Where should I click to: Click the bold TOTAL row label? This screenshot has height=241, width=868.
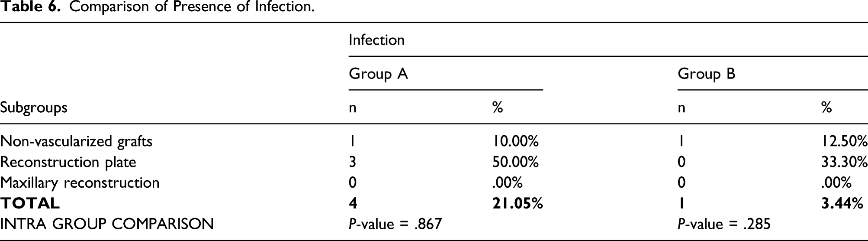[x=30, y=203]
